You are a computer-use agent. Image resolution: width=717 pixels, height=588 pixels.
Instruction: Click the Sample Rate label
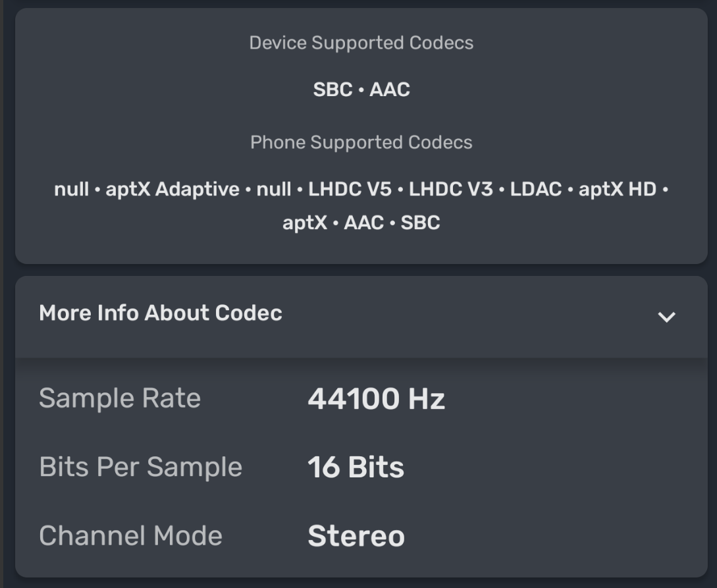(x=120, y=398)
